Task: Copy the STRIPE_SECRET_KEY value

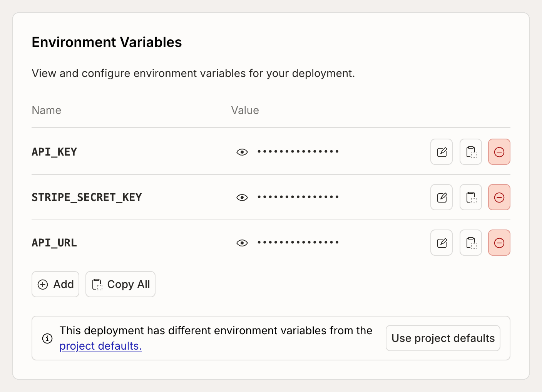Action: pyautogui.click(x=471, y=197)
